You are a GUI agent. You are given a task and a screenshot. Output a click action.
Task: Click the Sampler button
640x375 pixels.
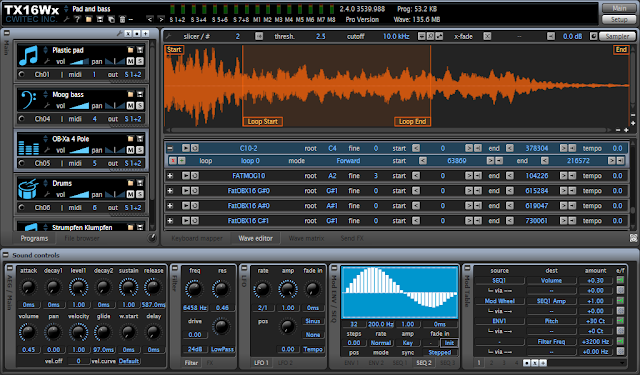click(617, 36)
